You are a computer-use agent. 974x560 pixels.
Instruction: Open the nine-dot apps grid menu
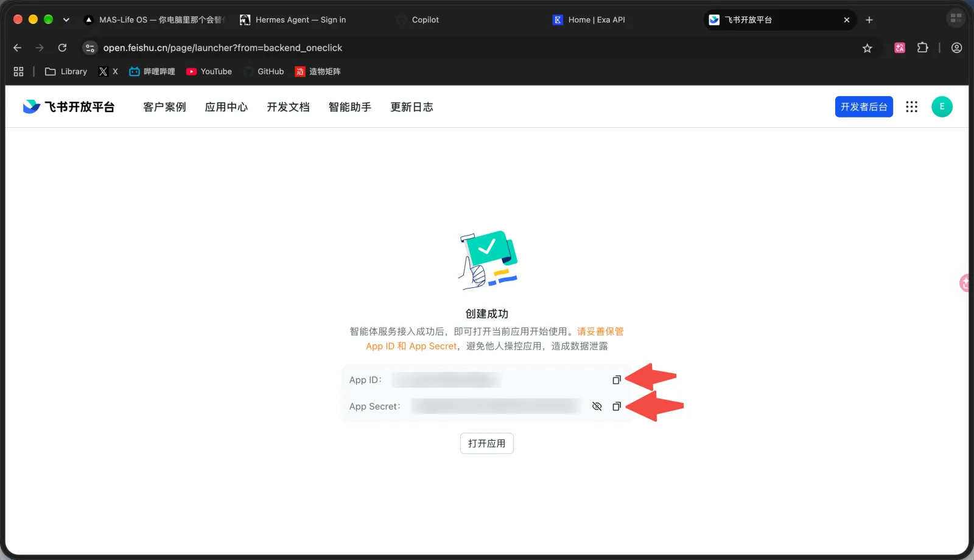pyautogui.click(x=911, y=107)
